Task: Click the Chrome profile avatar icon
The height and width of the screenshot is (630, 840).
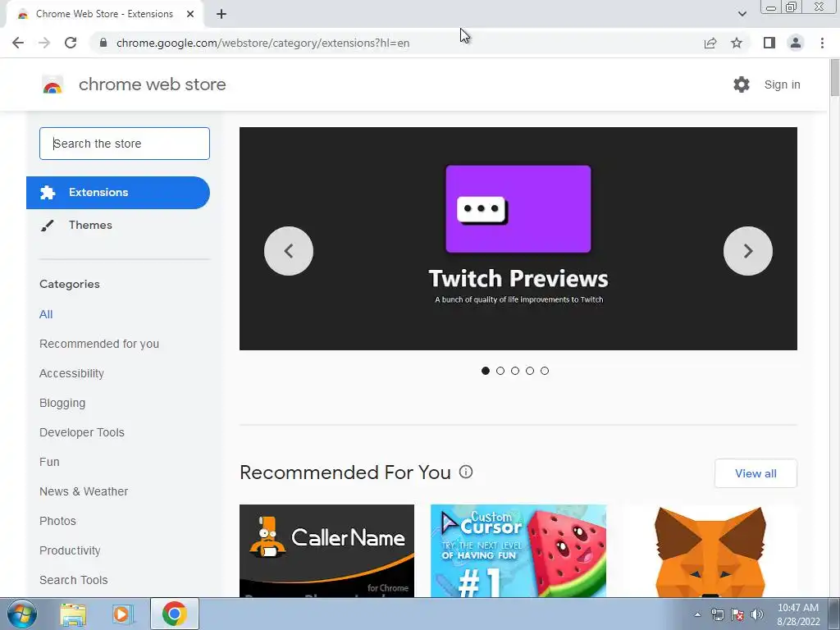Action: (x=796, y=43)
